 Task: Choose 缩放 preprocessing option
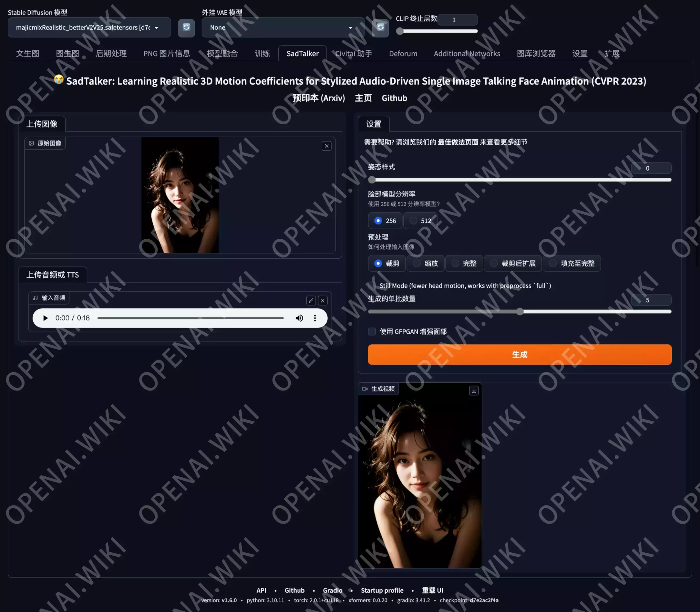[x=425, y=263]
